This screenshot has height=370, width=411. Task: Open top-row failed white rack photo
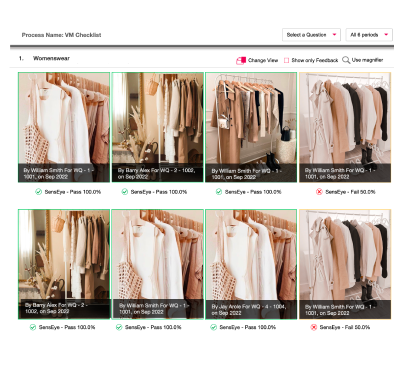point(345,127)
